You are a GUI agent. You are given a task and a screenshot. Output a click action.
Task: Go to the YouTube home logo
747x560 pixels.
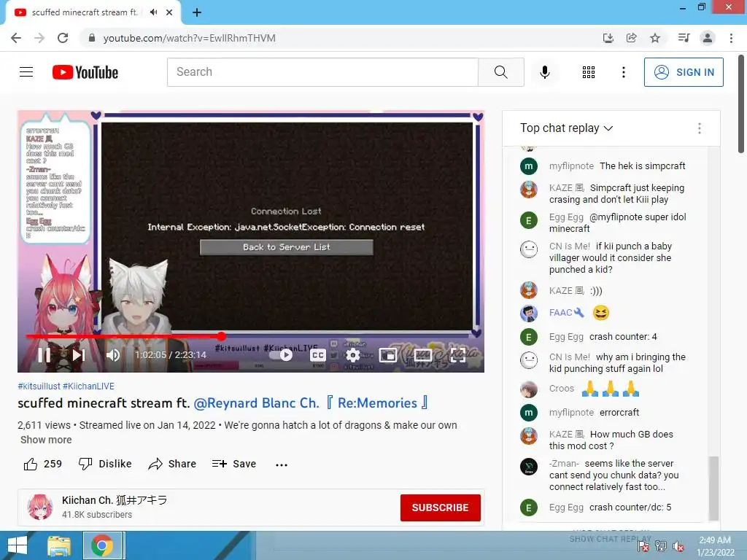pyautogui.click(x=85, y=72)
